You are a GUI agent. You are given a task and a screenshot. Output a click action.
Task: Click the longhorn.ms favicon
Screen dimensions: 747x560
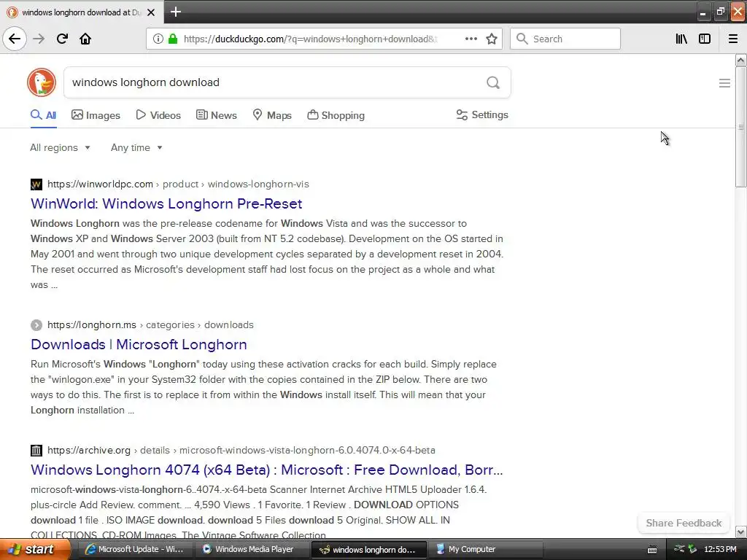pos(36,325)
